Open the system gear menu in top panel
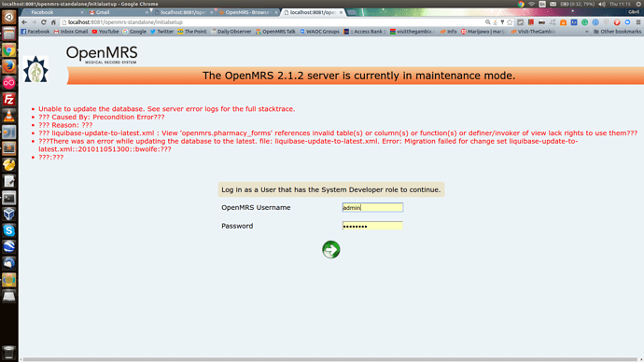 (638, 4)
